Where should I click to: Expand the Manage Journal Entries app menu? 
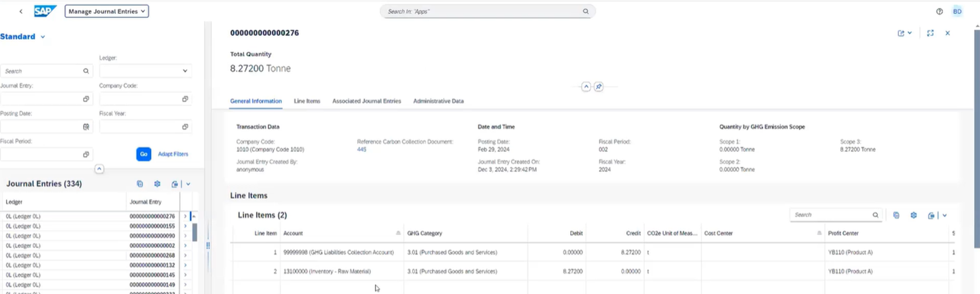pos(107,11)
